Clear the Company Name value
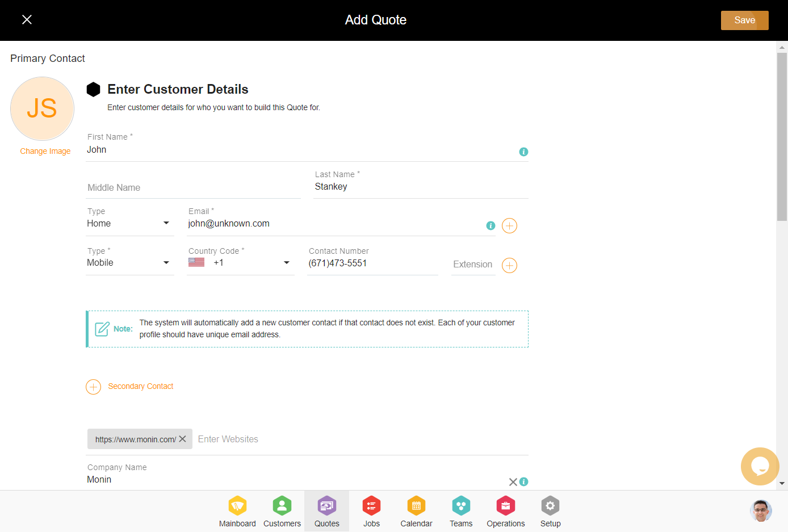Image resolution: width=788 pixels, height=532 pixels. coord(513,482)
